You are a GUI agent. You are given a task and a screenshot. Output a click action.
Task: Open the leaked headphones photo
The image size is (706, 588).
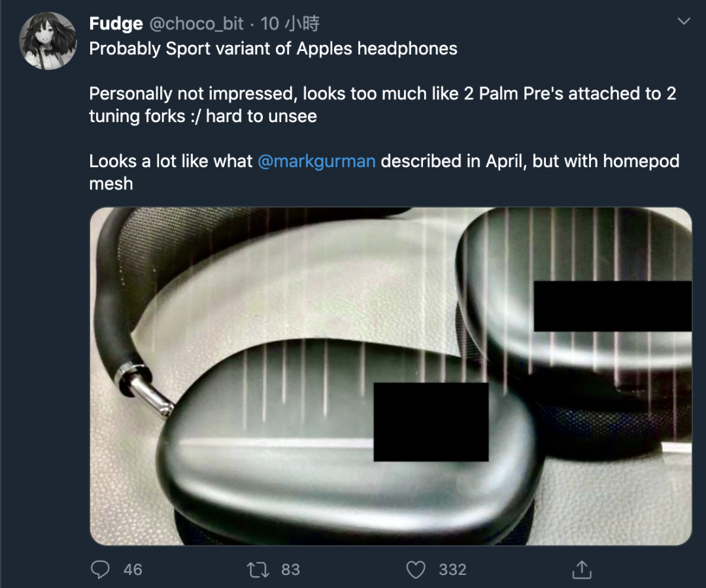tap(391, 376)
